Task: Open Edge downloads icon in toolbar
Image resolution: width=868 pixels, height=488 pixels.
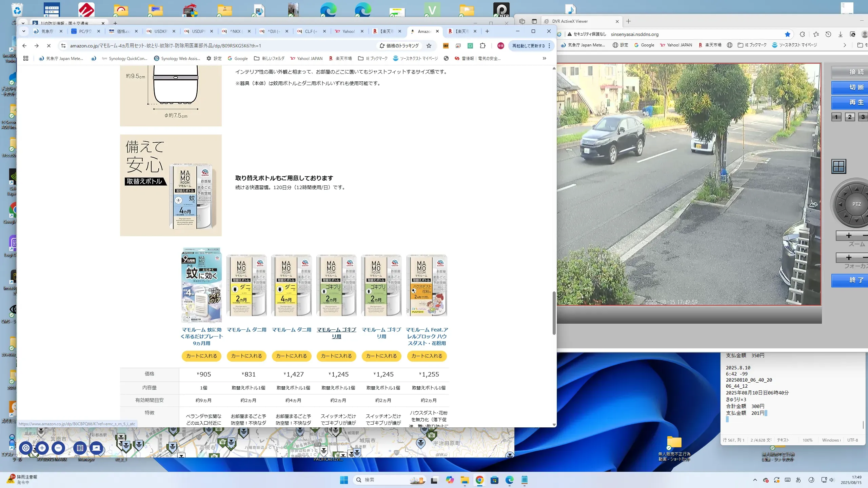Action: point(840,34)
